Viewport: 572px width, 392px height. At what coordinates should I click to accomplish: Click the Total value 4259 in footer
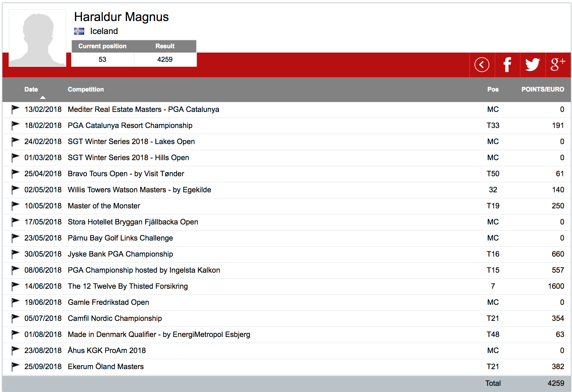(556, 383)
